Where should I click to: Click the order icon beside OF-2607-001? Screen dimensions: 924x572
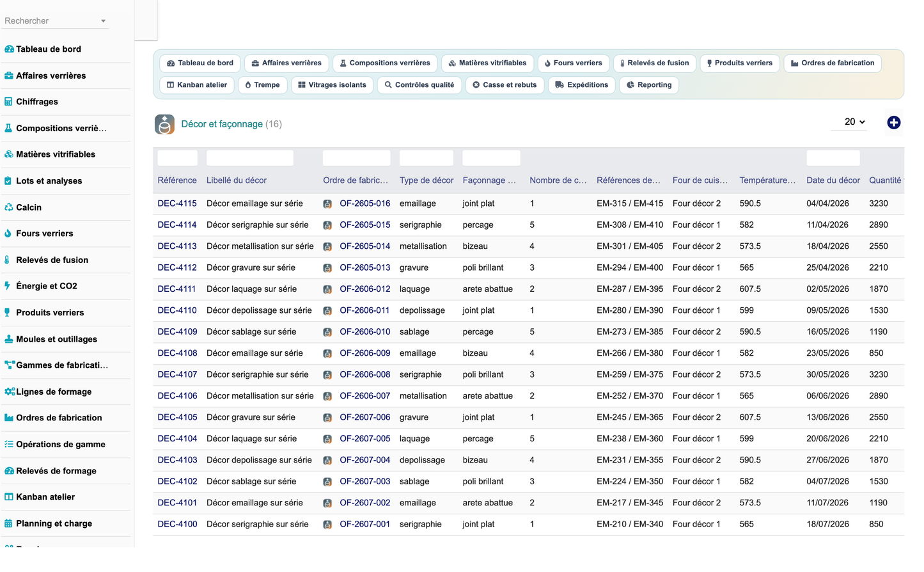(327, 525)
